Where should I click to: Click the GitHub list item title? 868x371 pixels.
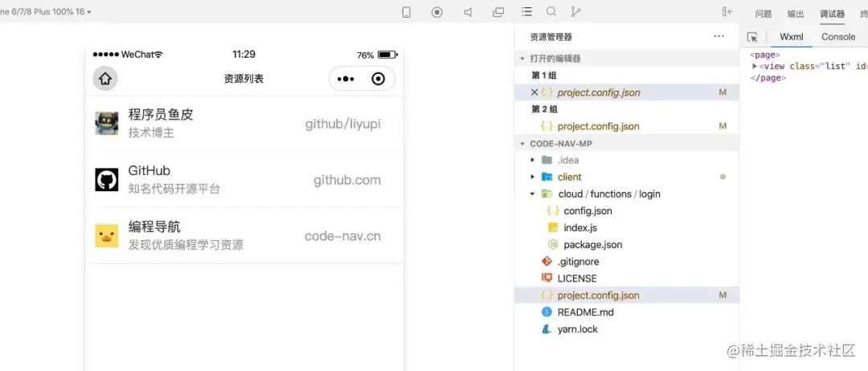[x=149, y=170]
